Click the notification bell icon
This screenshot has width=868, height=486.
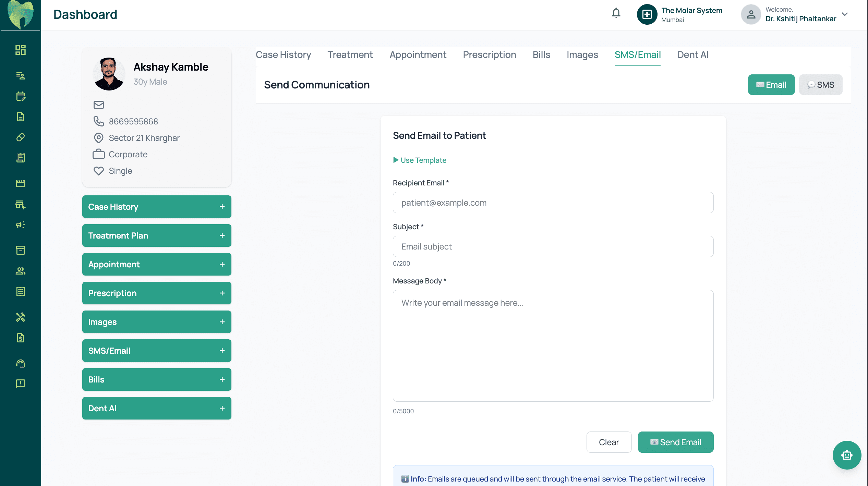pyautogui.click(x=616, y=13)
